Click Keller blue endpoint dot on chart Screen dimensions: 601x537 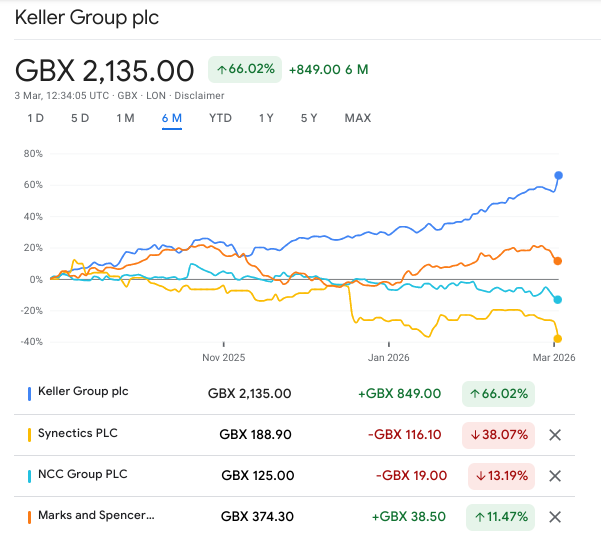(558, 176)
